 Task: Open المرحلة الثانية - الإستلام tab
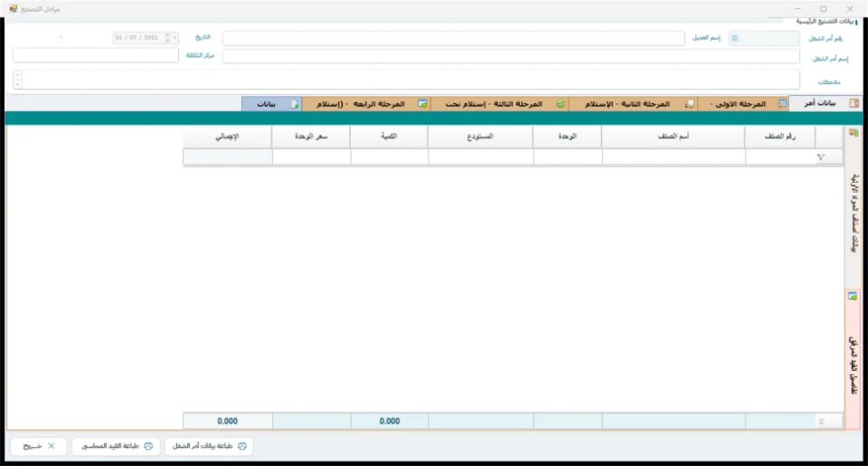coord(633,104)
